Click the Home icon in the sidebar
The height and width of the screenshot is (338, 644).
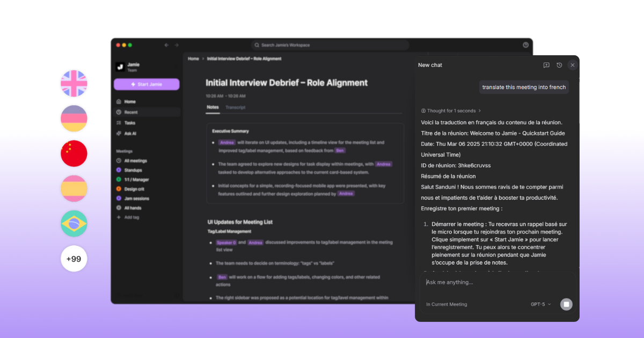click(x=119, y=101)
